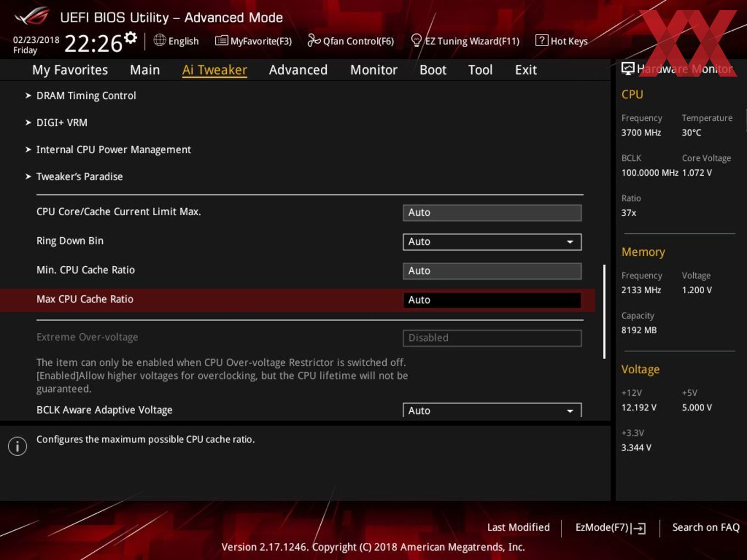Click the globe language icon
This screenshot has height=560, width=747.
coord(159,40)
